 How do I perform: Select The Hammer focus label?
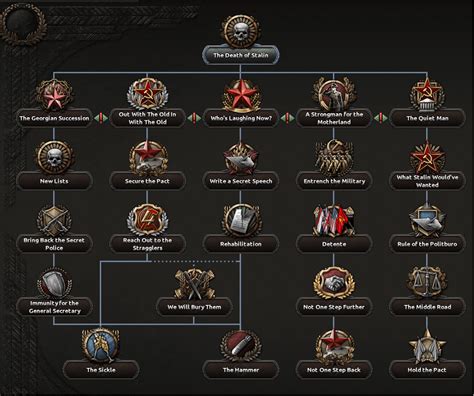click(x=241, y=370)
